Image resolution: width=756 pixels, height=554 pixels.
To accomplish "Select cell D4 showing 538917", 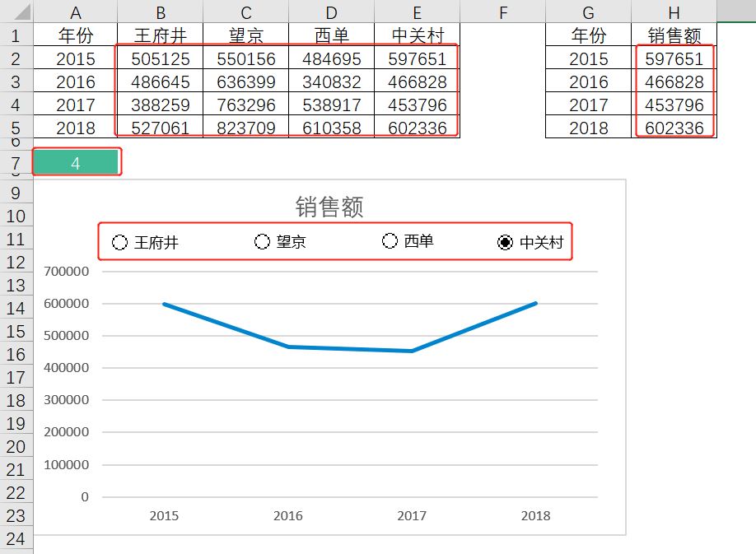I will click(x=330, y=105).
